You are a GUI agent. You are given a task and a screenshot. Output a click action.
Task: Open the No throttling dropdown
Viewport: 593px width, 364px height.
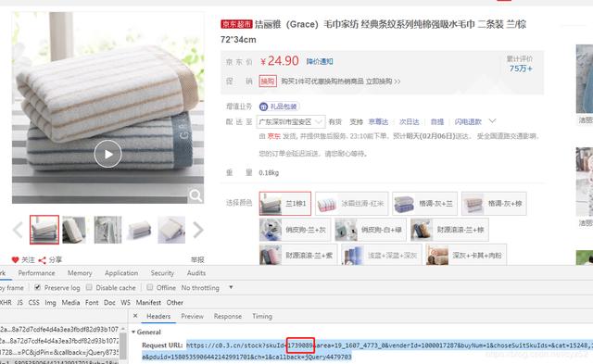[x=207, y=288]
